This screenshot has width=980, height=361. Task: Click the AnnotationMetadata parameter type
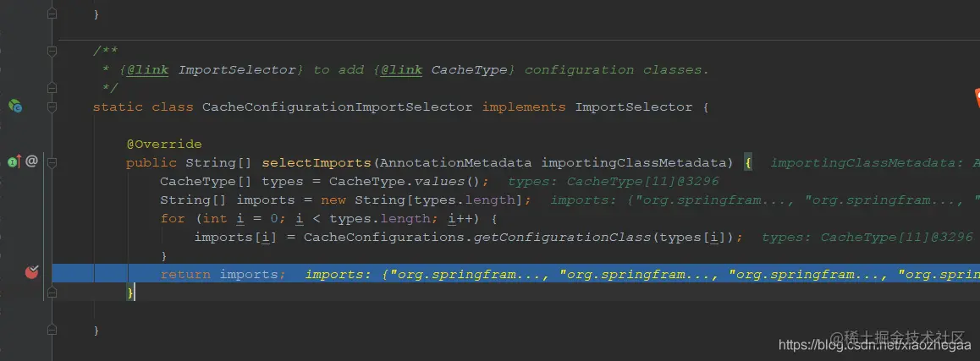point(455,163)
